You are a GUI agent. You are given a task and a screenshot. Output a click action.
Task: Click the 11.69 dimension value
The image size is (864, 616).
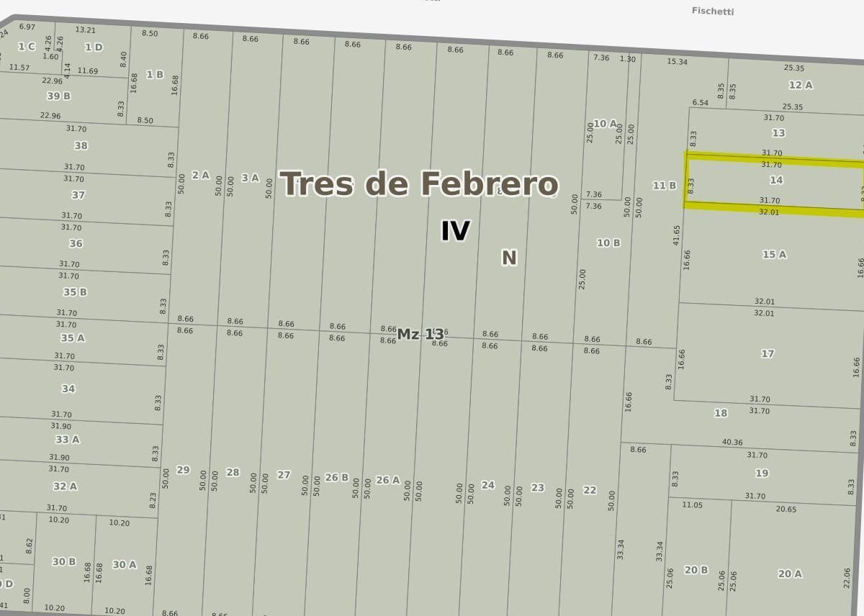click(88, 71)
